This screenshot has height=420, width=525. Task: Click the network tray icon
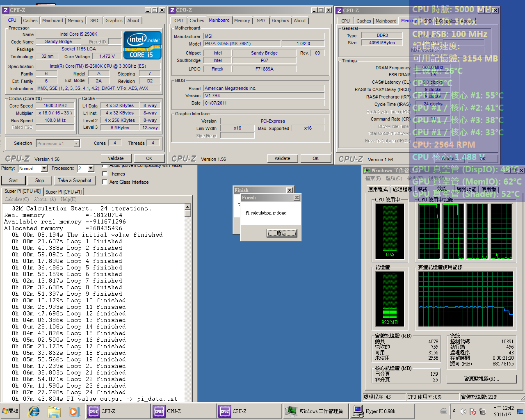click(483, 411)
